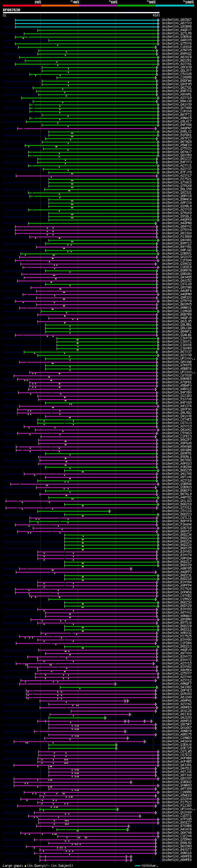Click the cyan alignment bar for Q8S567
This screenshot has height=868, width=197.
pyautogui.click(x=87, y=20)
